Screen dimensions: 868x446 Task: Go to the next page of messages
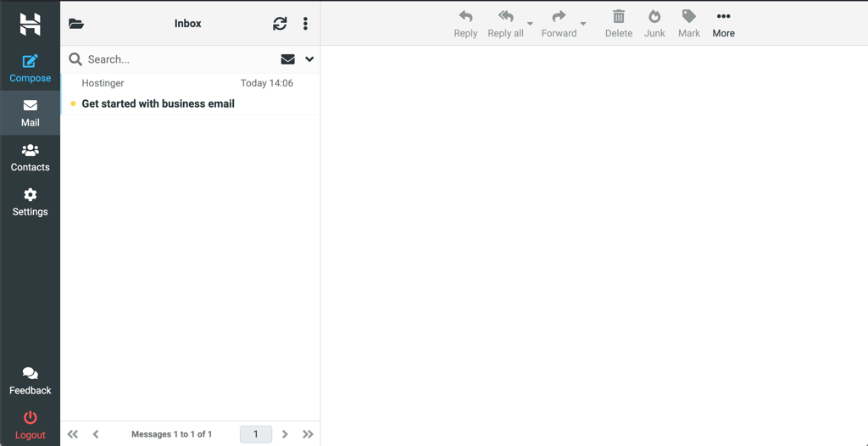click(x=285, y=434)
